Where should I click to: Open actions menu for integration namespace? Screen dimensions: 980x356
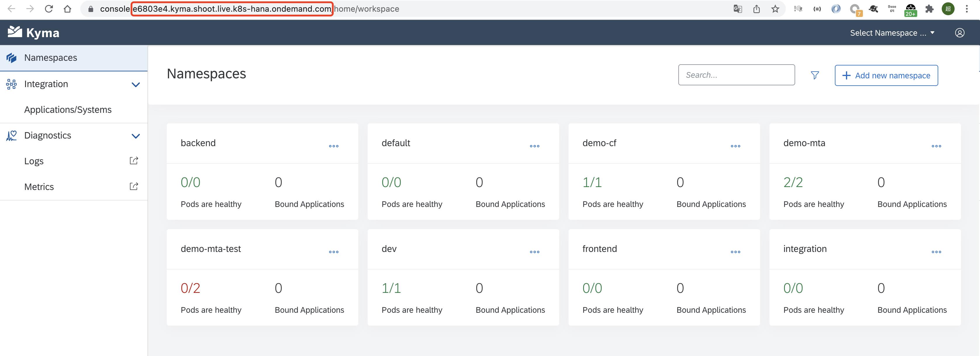tap(936, 252)
